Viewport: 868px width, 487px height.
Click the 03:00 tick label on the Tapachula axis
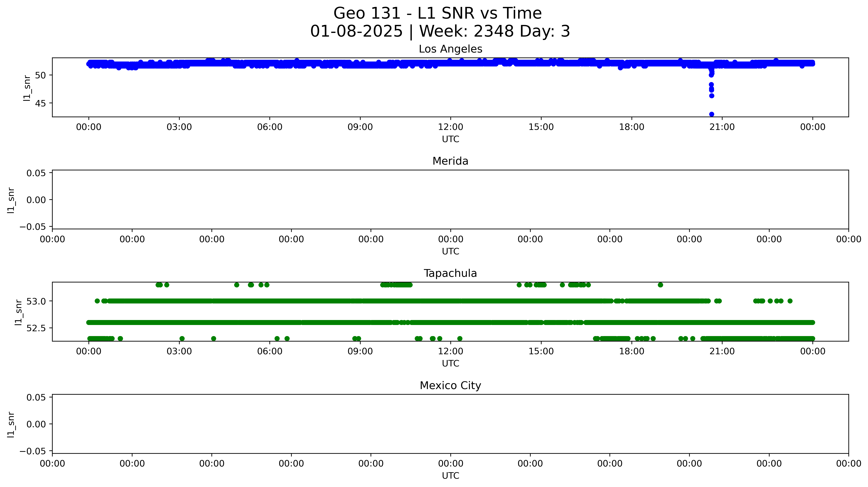pos(179,351)
